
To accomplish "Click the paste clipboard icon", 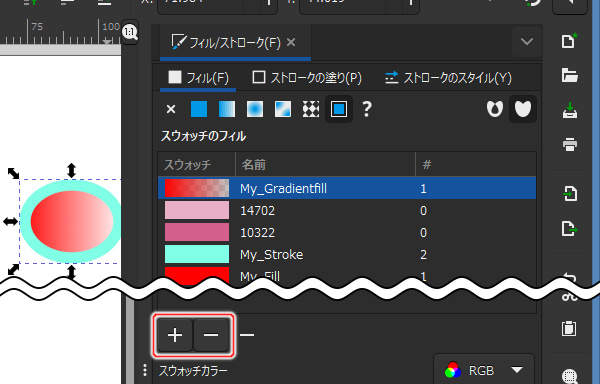I will click(x=569, y=329).
